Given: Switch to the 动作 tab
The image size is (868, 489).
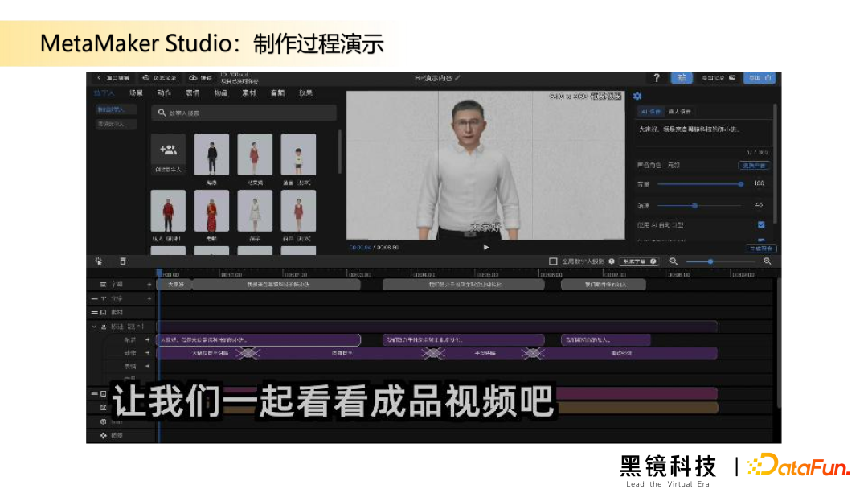Looking at the screenshot, I should click(164, 93).
